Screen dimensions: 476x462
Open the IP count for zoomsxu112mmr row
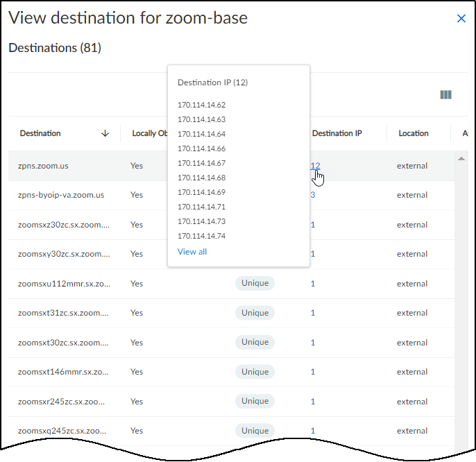[x=313, y=284]
